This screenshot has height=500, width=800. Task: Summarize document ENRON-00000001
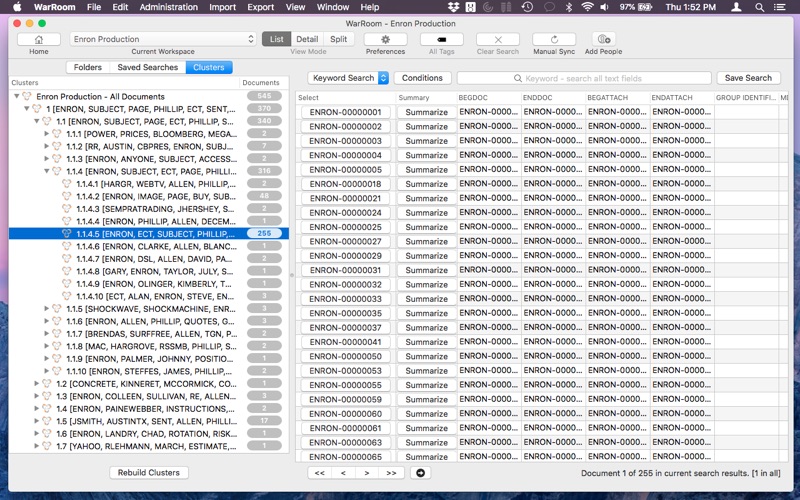pyautogui.click(x=427, y=112)
